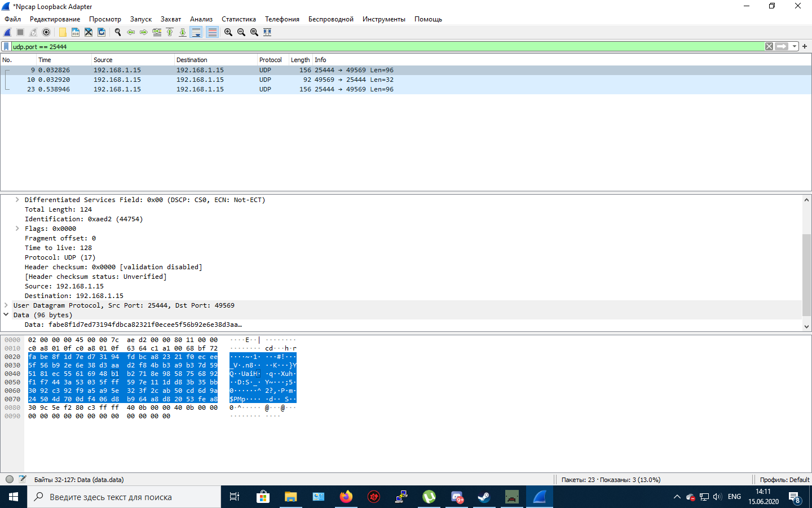The height and width of the screenshot is (508, 812).
Task: Toggle auto-scroll during live capture
Action: point(196,32)
